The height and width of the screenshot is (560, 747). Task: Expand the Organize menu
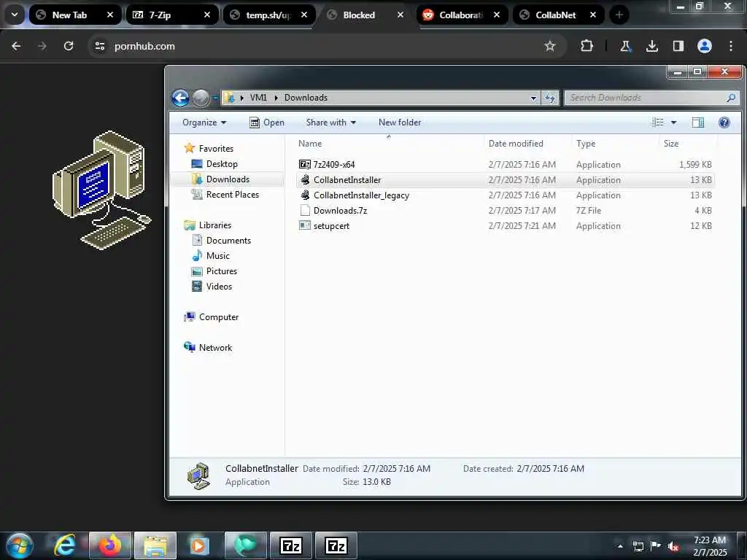point(204,122)
